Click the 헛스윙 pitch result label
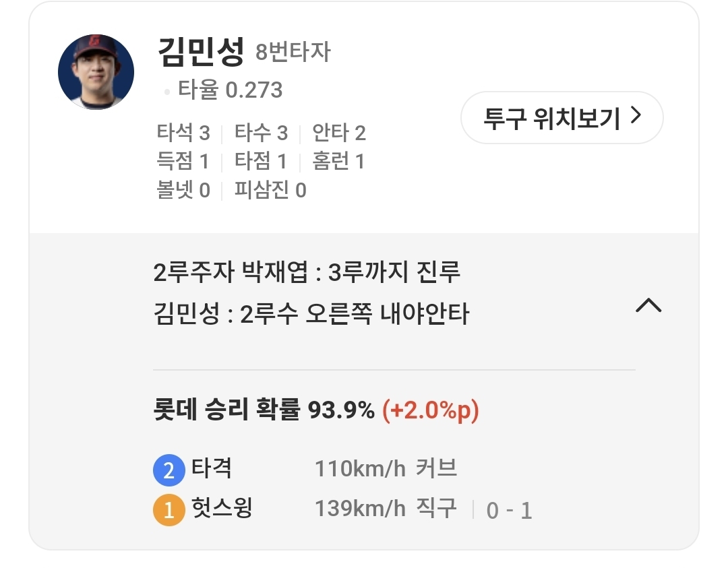This screenshot has width=728, height=568. (x=222, y=508)
